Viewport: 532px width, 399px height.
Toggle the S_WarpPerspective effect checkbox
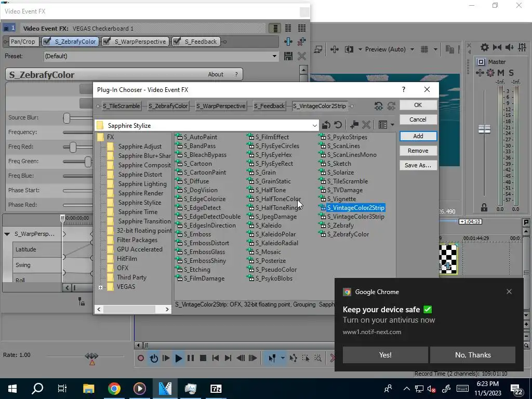click(x=107, y=42)
